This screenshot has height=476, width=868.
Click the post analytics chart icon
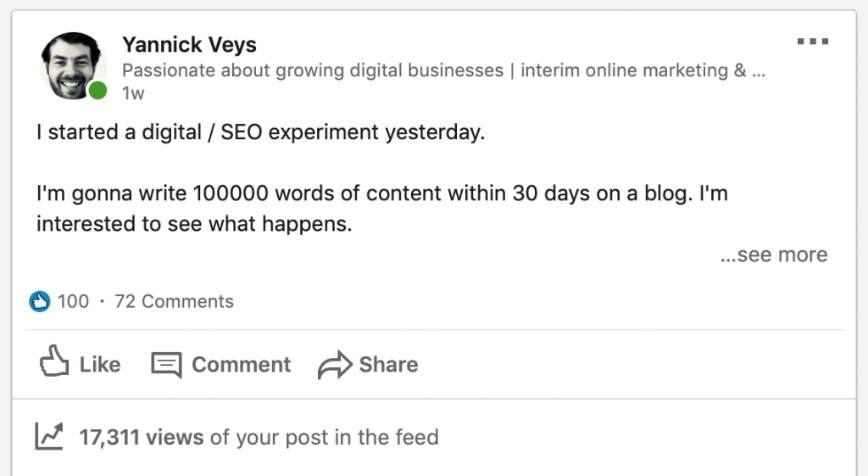tap(49, 436)
